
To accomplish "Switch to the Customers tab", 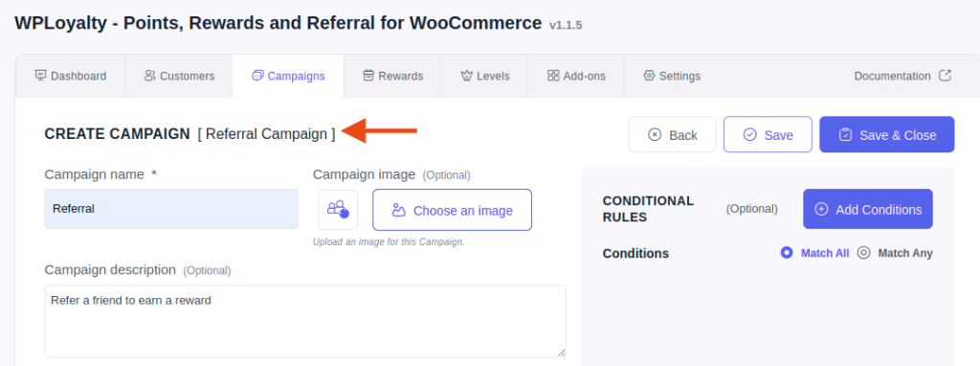I will click(x=179, y=77).
